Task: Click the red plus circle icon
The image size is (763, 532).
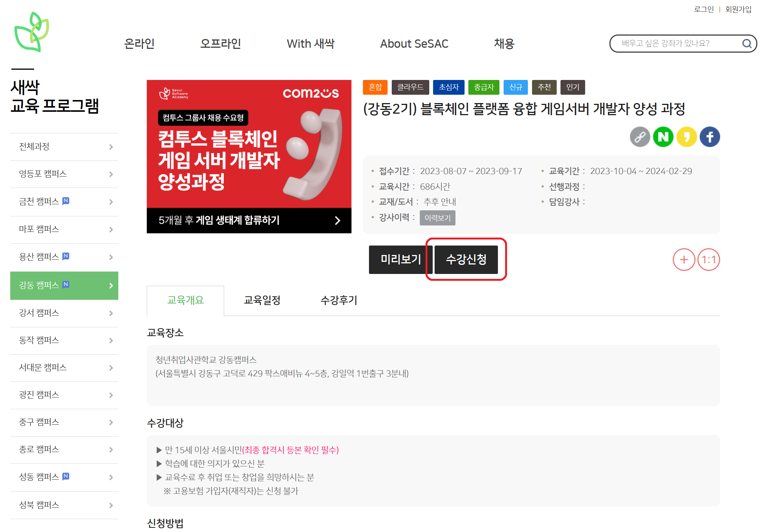Action: 684,260
